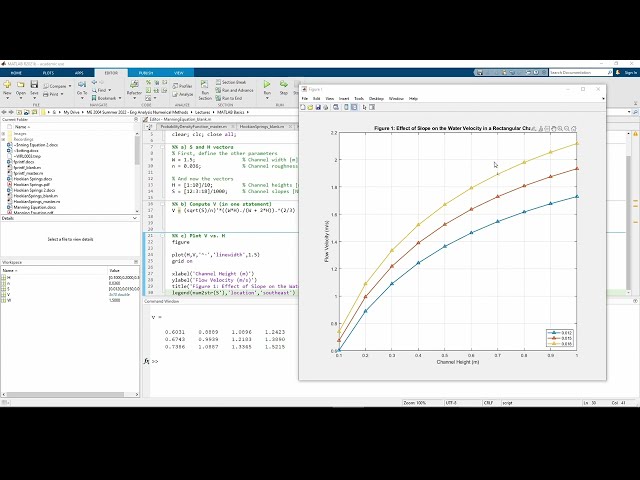Click the MATLAB Basics breadcrumb in the address bar
This screenshot has width=640, height=480.
230,112
